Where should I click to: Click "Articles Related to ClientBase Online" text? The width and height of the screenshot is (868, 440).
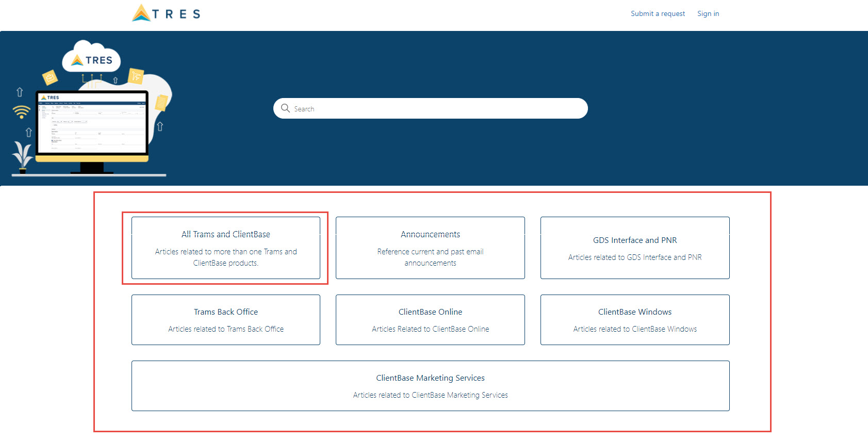(x=430, y=329)
